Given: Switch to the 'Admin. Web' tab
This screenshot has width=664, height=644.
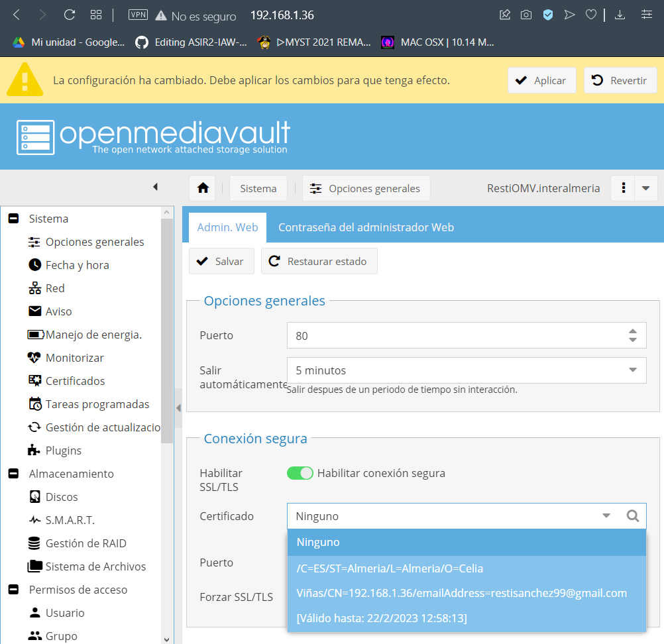Looking at the screenshot, I should coord(227,228).
